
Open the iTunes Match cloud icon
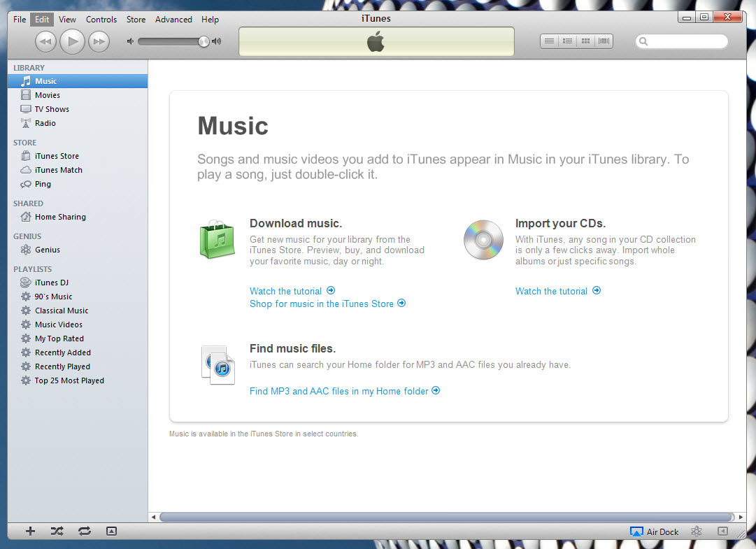click(x=26, y=170)
